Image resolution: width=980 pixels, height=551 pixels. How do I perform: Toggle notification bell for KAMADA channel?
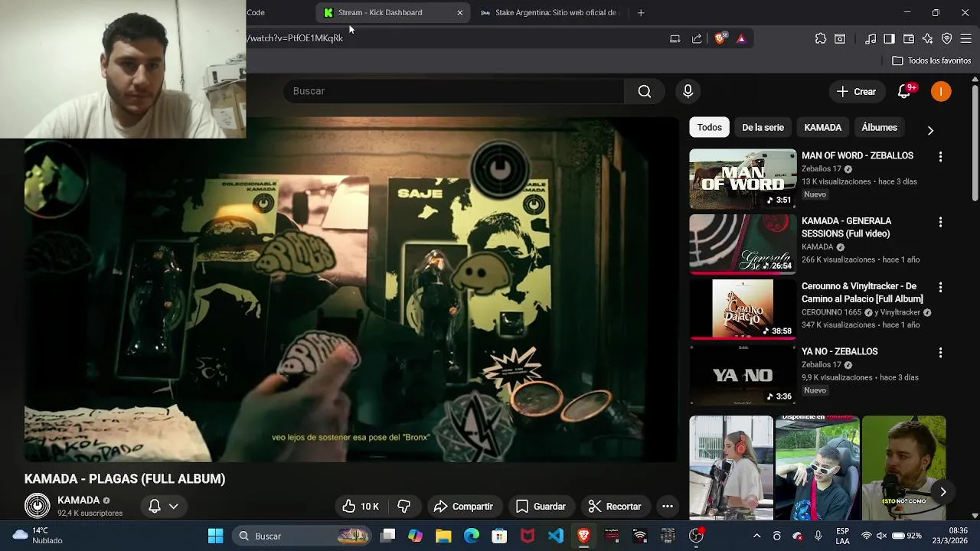click(155, 506)
